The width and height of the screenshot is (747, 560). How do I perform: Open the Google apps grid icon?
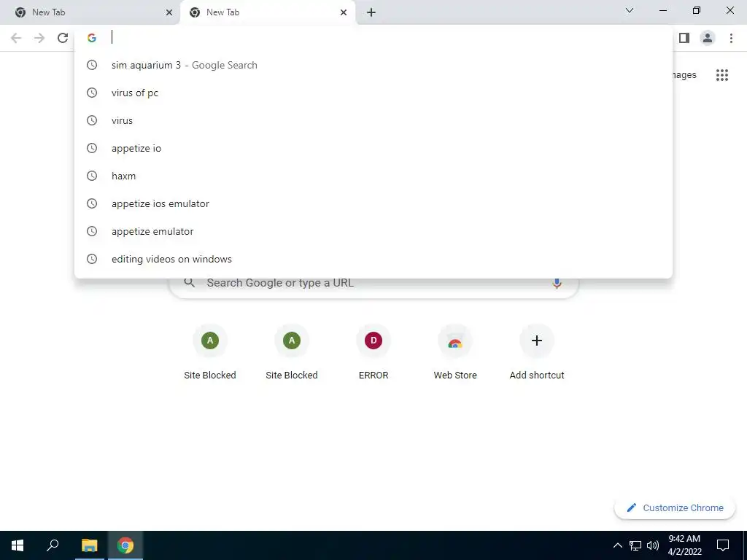coord(722,75)
